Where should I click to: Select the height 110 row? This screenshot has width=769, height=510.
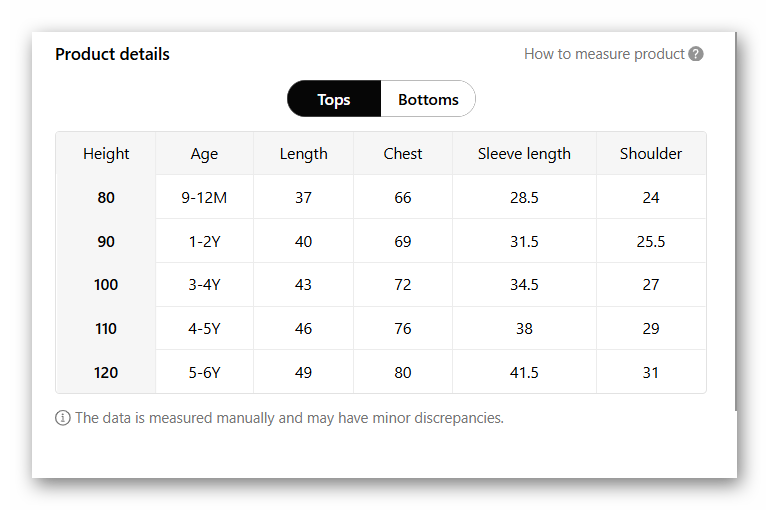coord(106,329)
